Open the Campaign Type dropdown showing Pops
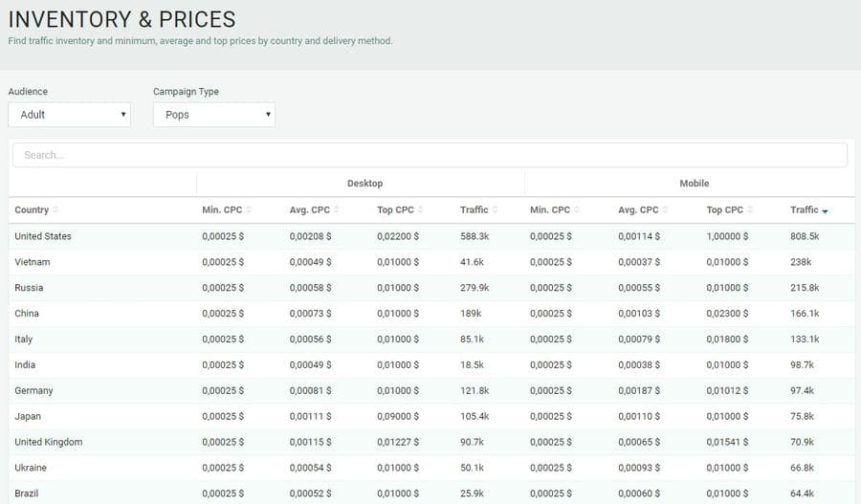 click(x=213, y=115)
